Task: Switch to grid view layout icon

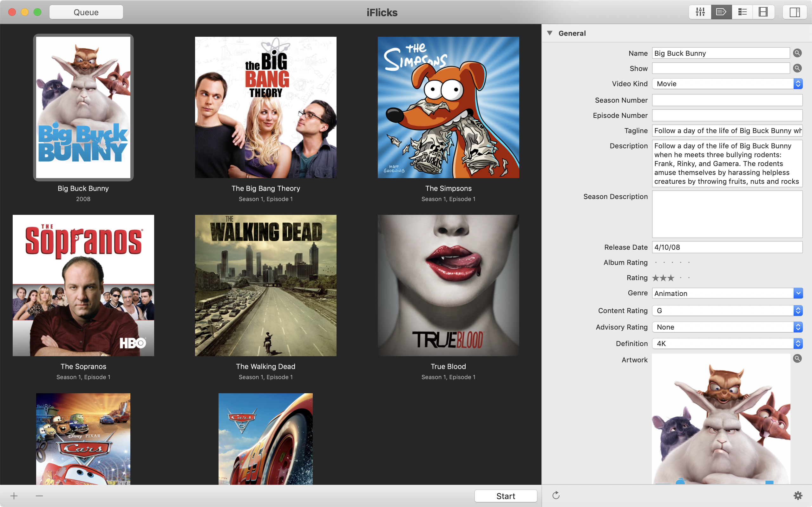Action: click(x=700, y=11)
